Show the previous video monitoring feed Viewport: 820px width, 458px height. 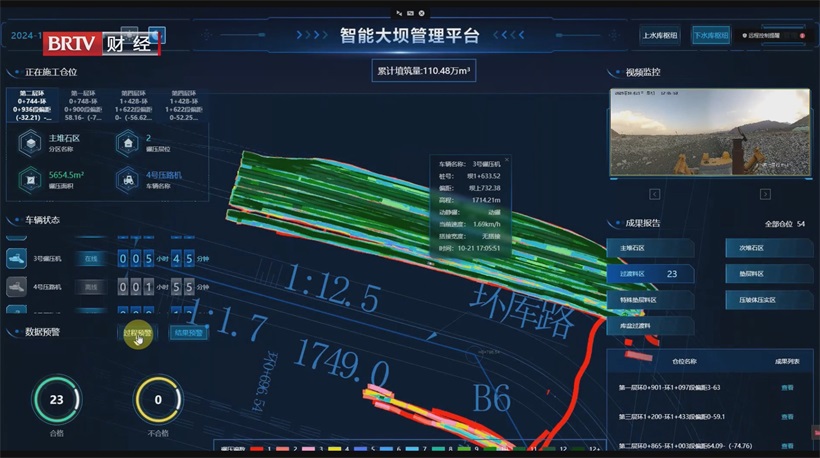654,194
